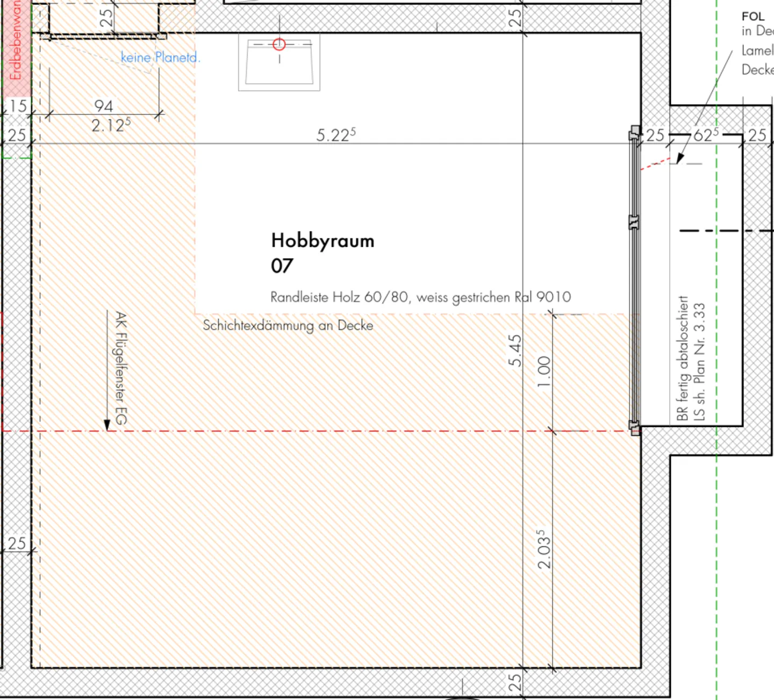Expand the 2.03⁵ dimension annotation
Screen dimensions: 774x700
pyautogui.click(x=543, y=548)
